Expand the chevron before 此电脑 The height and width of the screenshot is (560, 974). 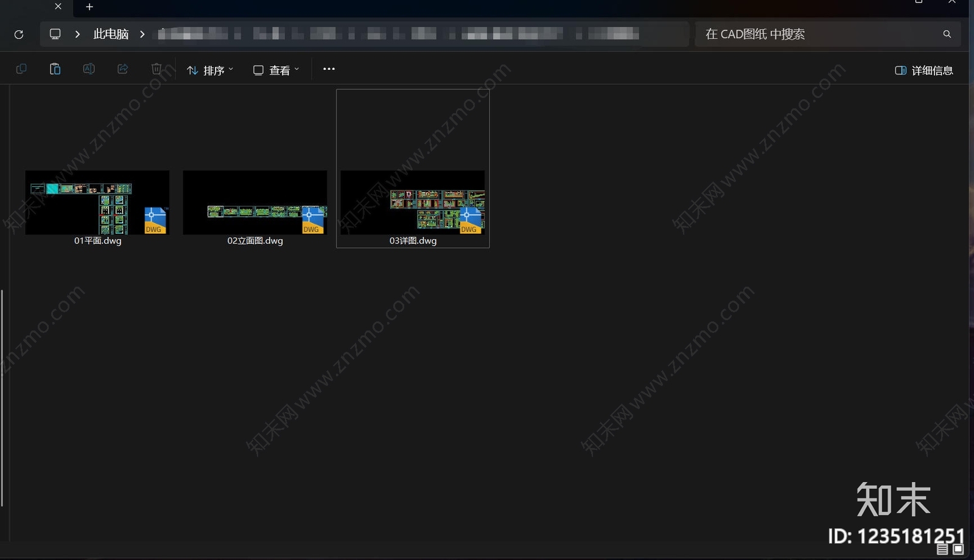[77, 34]
